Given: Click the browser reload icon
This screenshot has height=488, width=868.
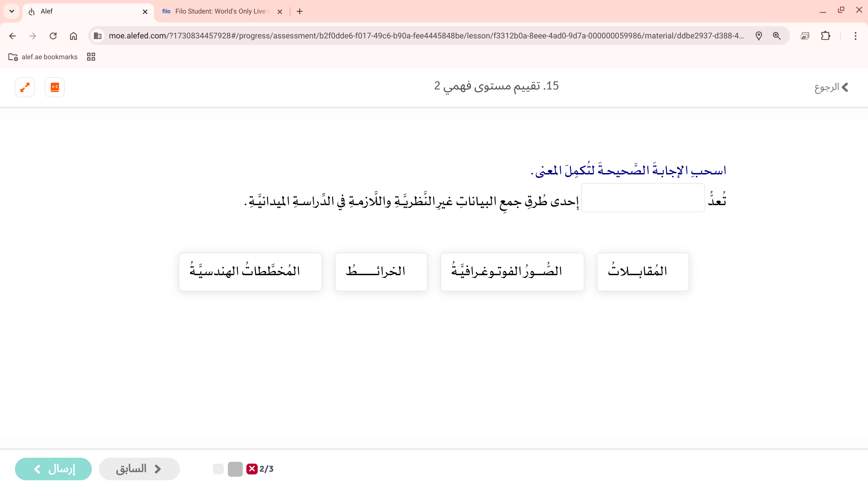Looking at the screenshot, I should 53,36.
